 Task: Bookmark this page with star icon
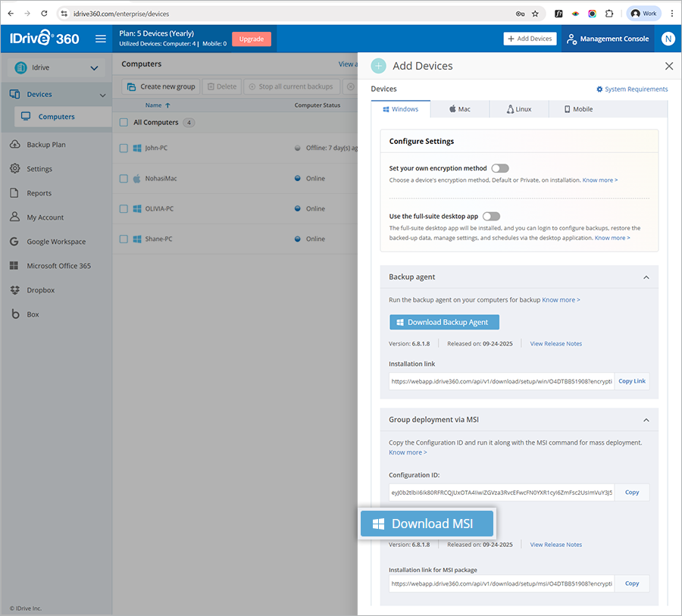(x=535, y=14)
